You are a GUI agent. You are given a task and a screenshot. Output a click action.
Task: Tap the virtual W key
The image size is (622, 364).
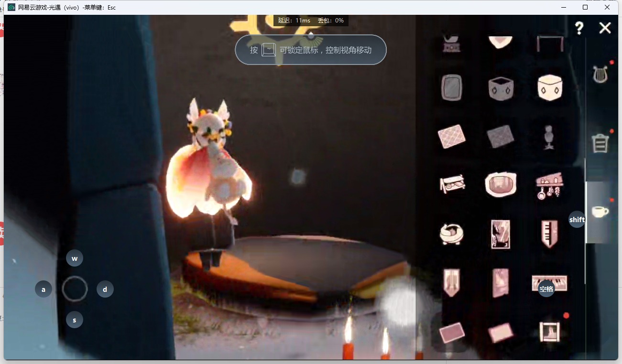tap(75, 258)
